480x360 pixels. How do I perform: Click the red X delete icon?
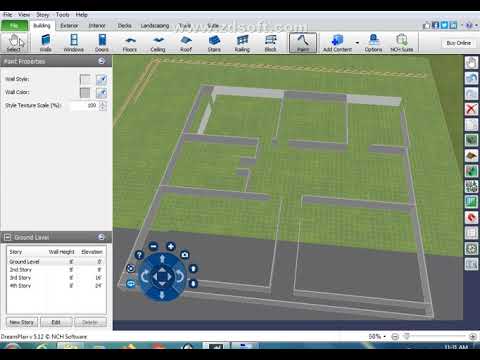tap(471, 109)
